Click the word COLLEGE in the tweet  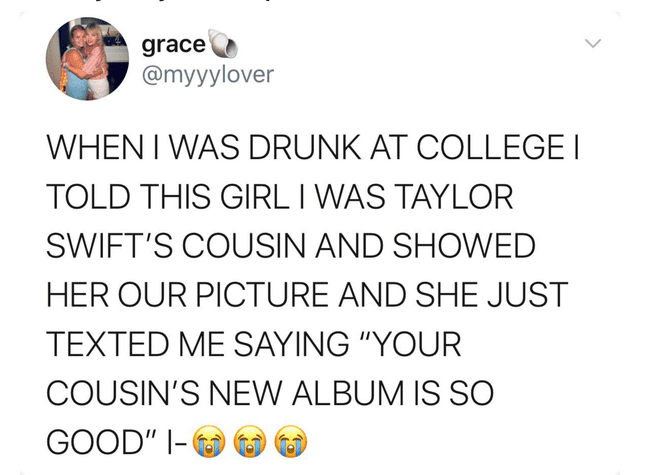pyautogui.click(x=490, y=147)
